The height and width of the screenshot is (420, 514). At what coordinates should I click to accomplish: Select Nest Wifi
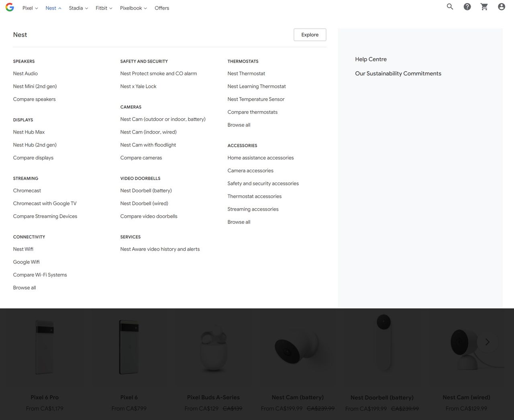23,249
